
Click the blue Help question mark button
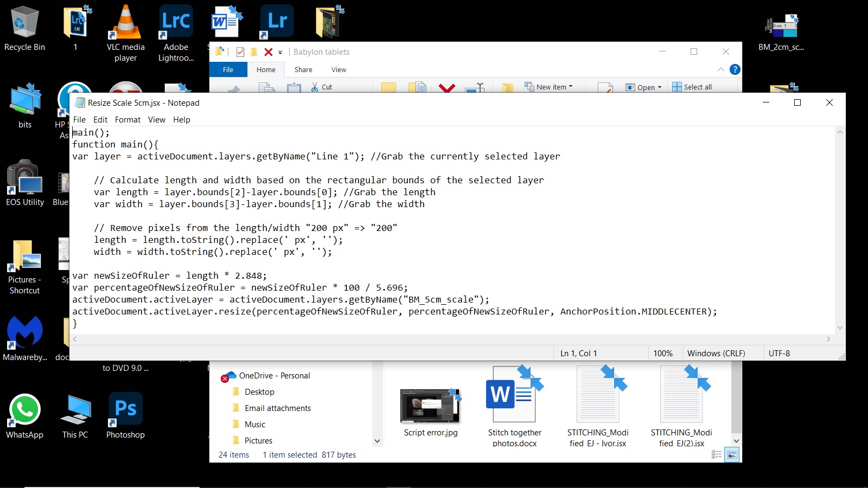coord(735,69)
